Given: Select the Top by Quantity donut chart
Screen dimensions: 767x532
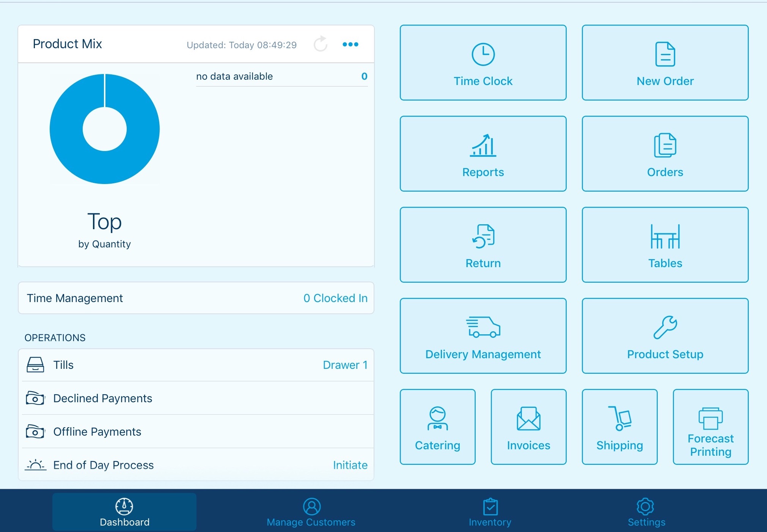Looking at the screenshot, I should pos(104,129).
